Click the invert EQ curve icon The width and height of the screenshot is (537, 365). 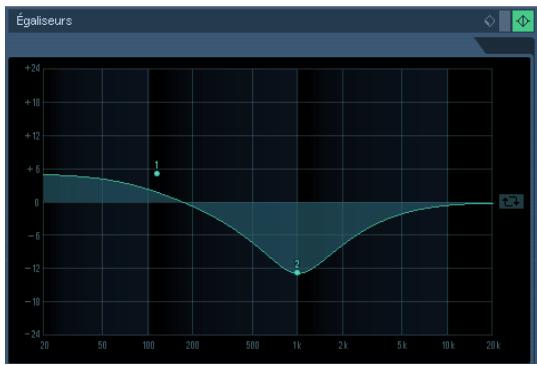511,201
